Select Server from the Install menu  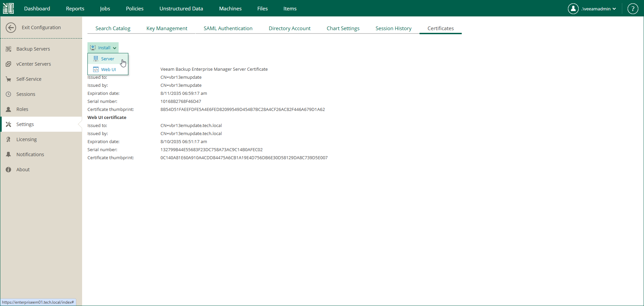pos(107,58)
